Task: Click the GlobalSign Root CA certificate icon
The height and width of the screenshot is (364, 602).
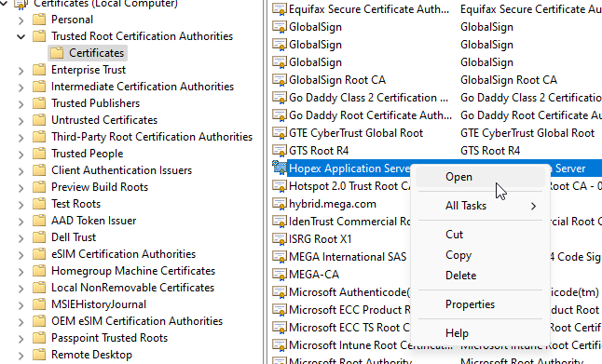Action: (280, 80)
